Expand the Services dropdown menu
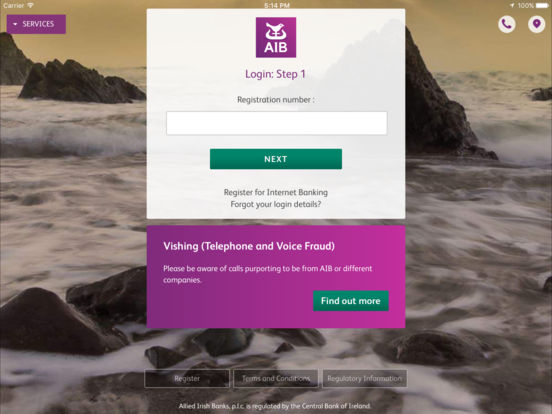The width and height of the screenshot is (552, 414). (x=36, y=24)
